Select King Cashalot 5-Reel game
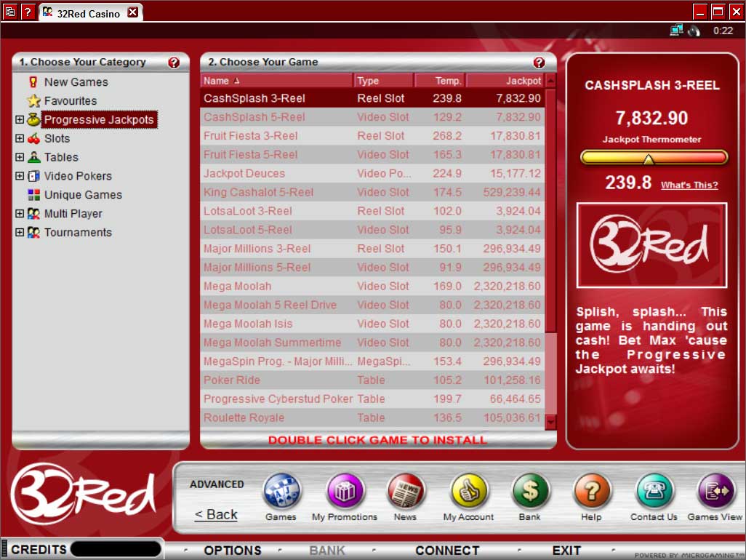 [372, 192]
